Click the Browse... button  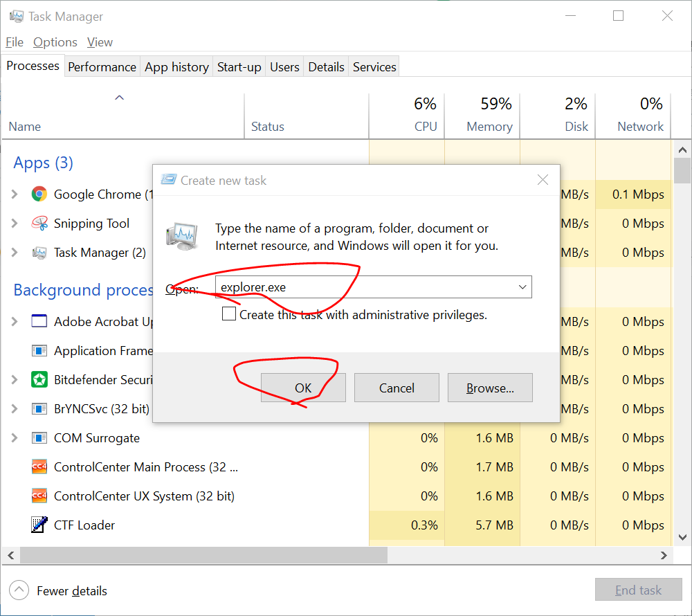click(x=490, y=388)
